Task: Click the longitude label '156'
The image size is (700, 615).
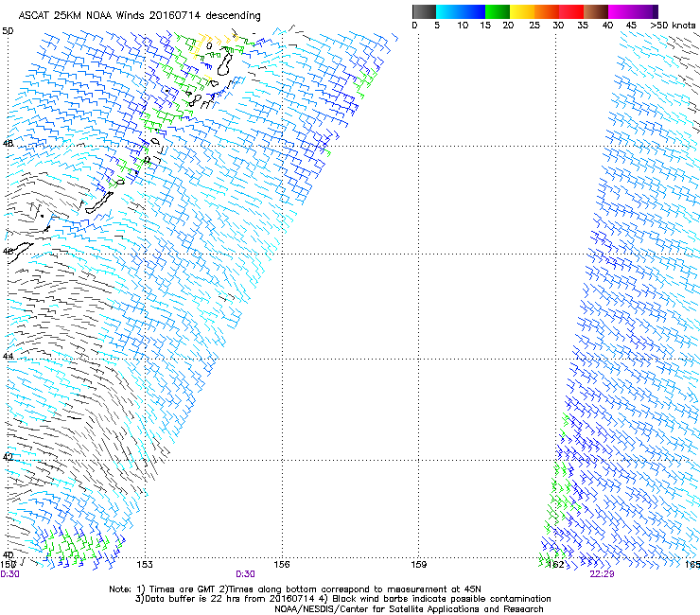Action: [282, 565]
